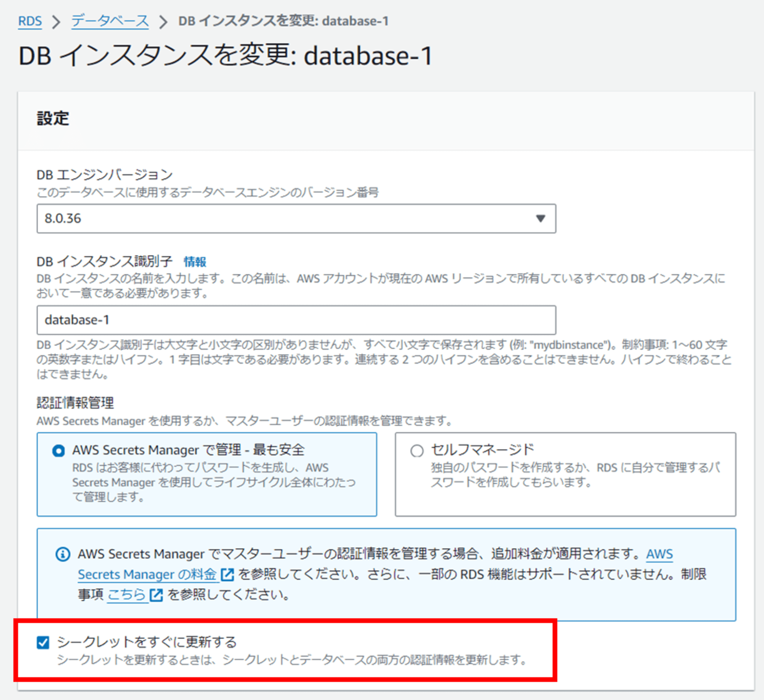Go to データベース breadcrumb link
This screenshot has height=700, width=764.
tap(110, 21)
